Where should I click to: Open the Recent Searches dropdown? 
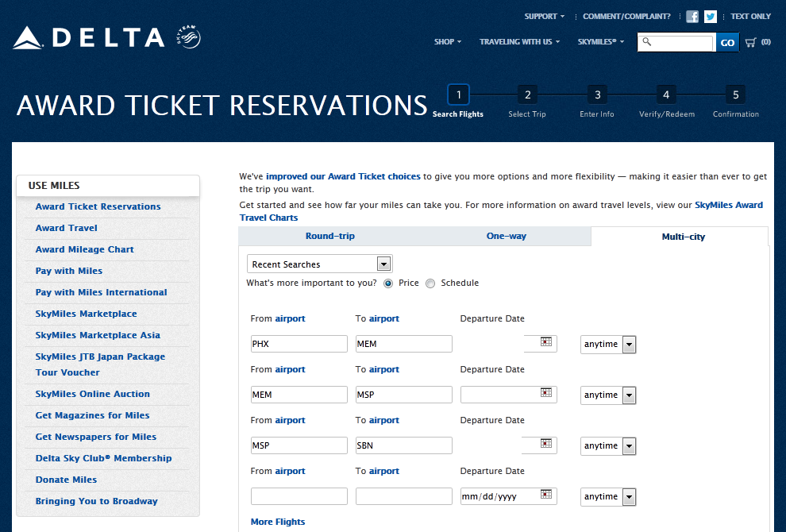(x=320, y=264)
